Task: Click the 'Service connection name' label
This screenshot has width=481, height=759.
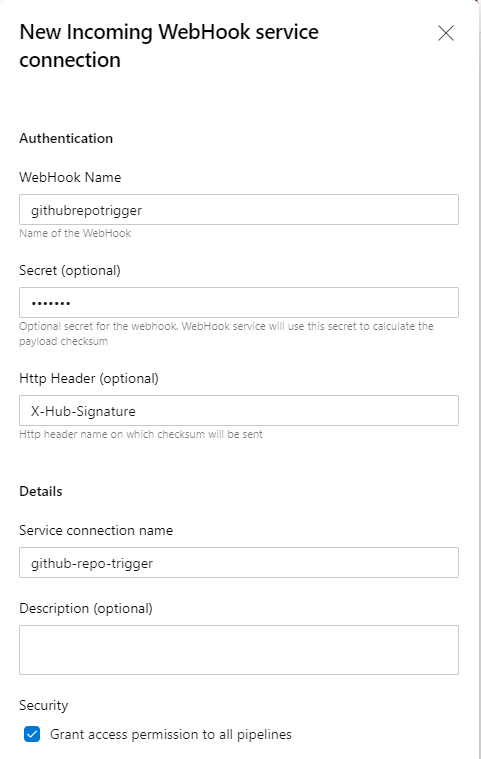Action: (x=96, y=530)
